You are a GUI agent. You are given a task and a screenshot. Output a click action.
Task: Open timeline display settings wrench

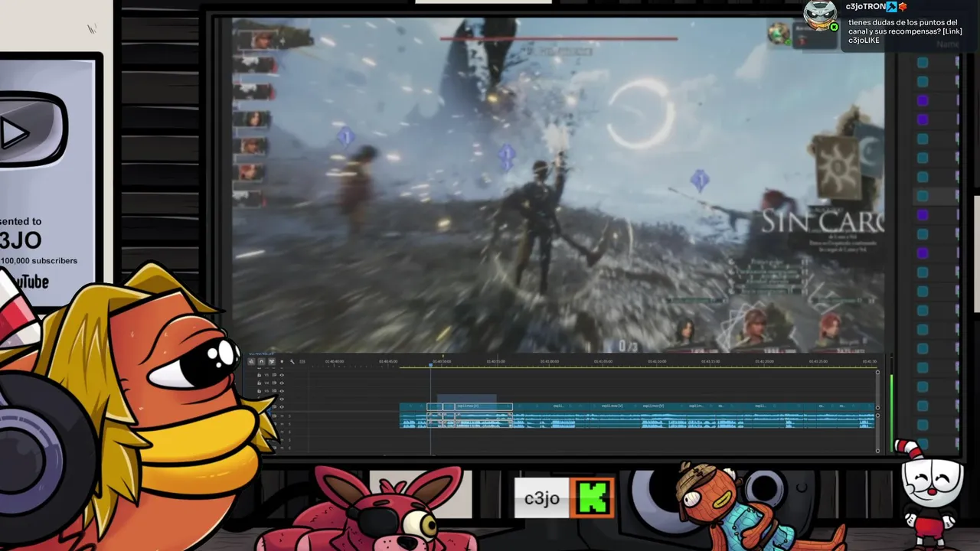(x=292, y=362)
